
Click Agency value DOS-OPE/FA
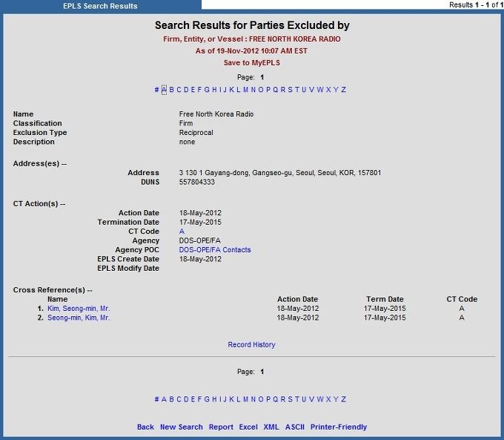point(199,240)
